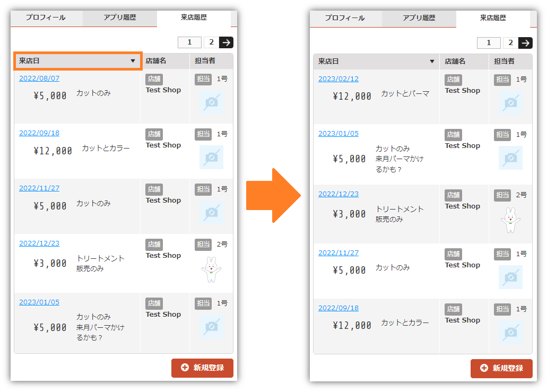Click no-photo icon for 2023/02/12 row
The width and height of the screenshot is (547, 392).
[x=510, y=103]
